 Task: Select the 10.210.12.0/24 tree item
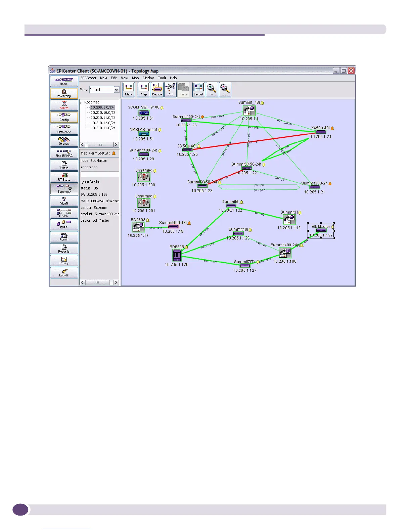(x=103, y=123)
